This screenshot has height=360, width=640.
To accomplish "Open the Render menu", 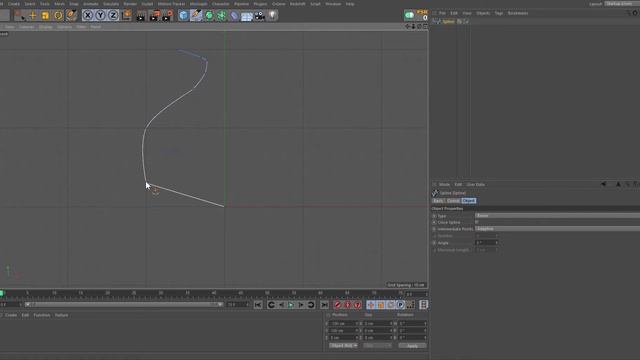I will point(130,4).
